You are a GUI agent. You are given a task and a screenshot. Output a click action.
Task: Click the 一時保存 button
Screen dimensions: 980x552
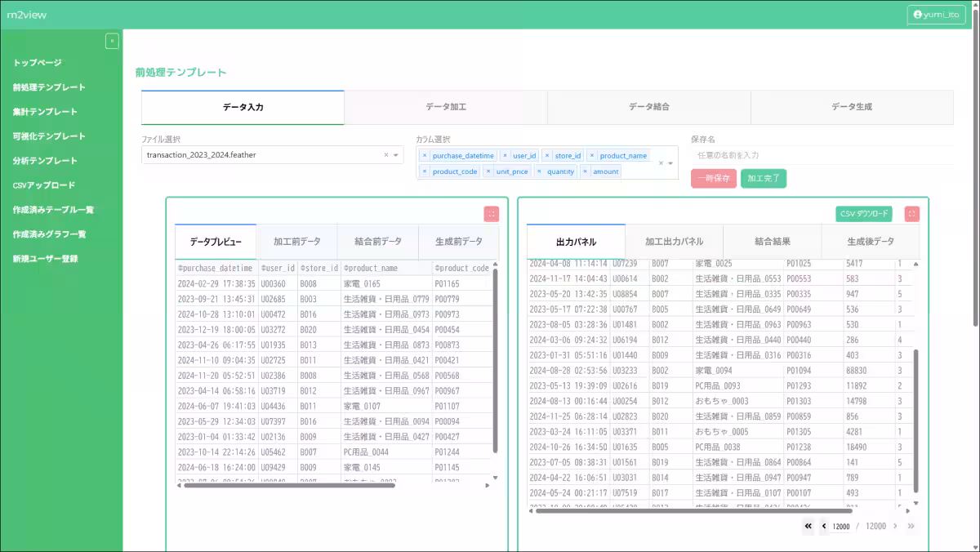(x=714, y=179)
